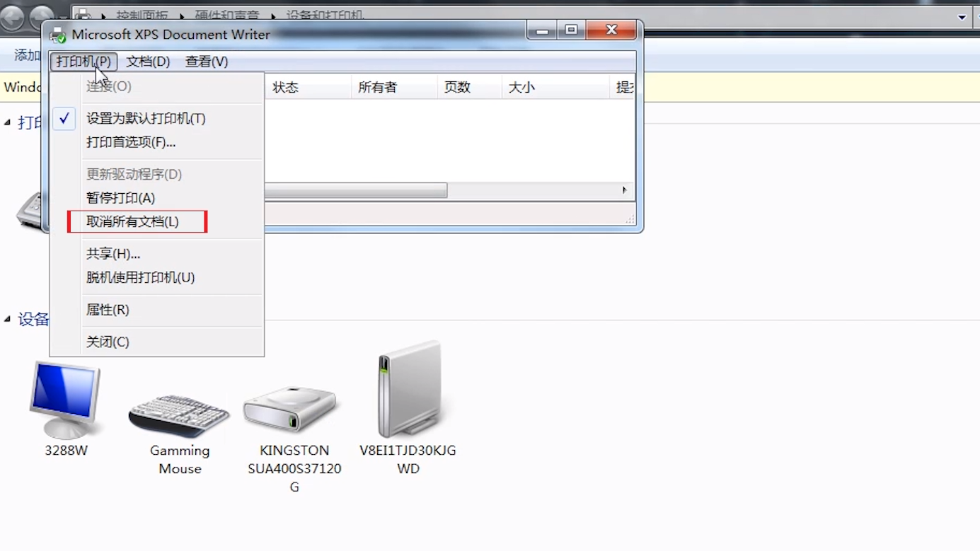Close the XPS Document Writer window
Screen dimensions: 980x551
611,30
